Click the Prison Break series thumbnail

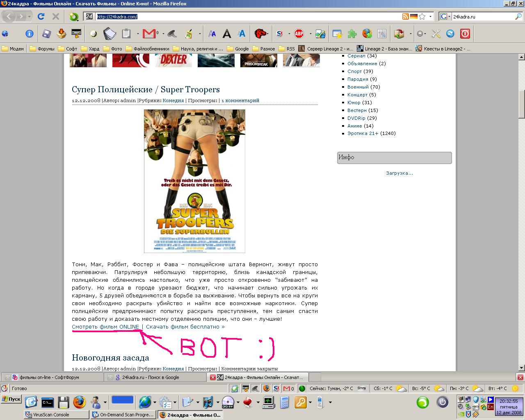(258, 60)
